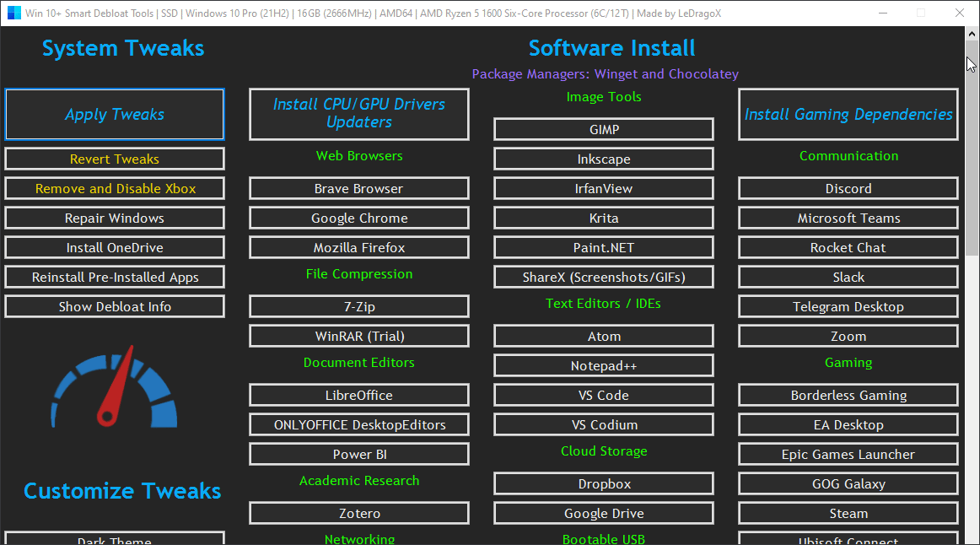Open Show Debloat Info

click(115, 306)
